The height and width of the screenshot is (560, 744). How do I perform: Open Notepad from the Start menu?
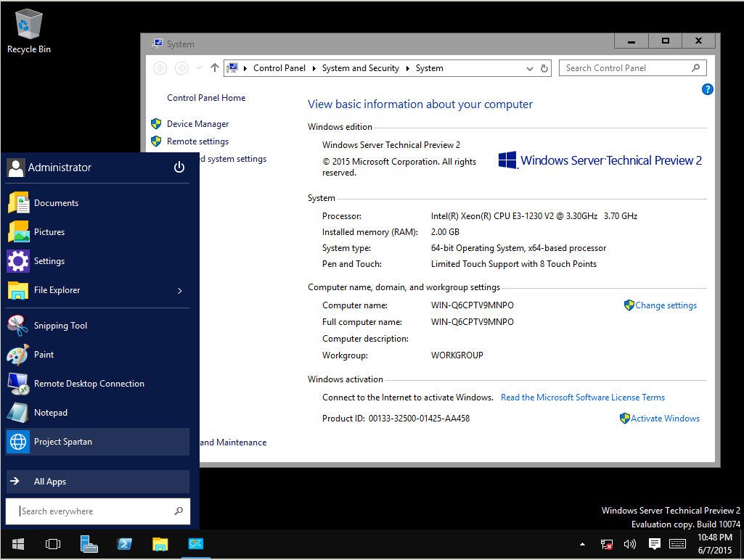51,412
